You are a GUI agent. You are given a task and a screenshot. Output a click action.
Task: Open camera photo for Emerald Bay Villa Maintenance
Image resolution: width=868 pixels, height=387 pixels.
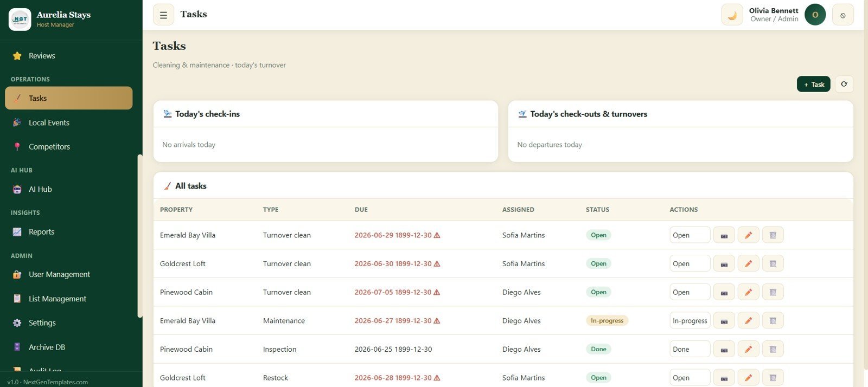[724, 321]
